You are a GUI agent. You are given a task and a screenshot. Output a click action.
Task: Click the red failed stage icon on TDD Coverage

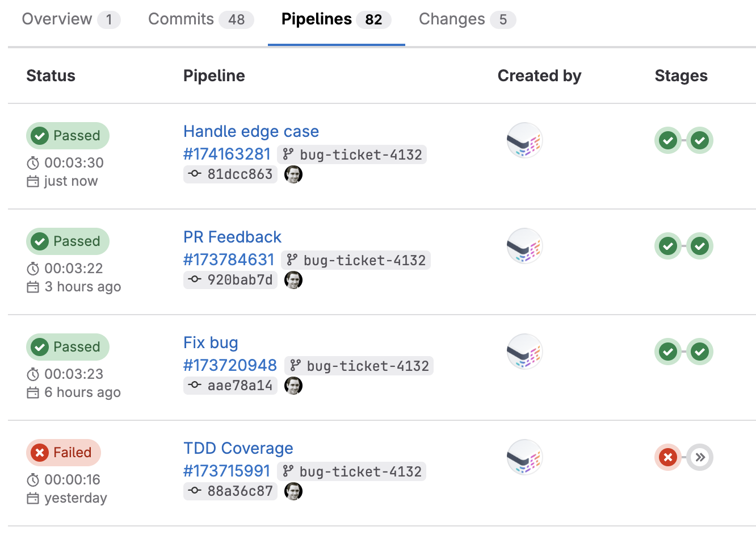coord(668,457)
